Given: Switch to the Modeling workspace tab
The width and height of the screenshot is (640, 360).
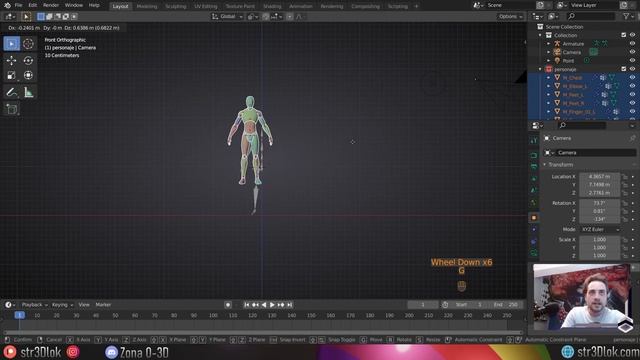Looking at the screenshot, I should pos(147,6).
